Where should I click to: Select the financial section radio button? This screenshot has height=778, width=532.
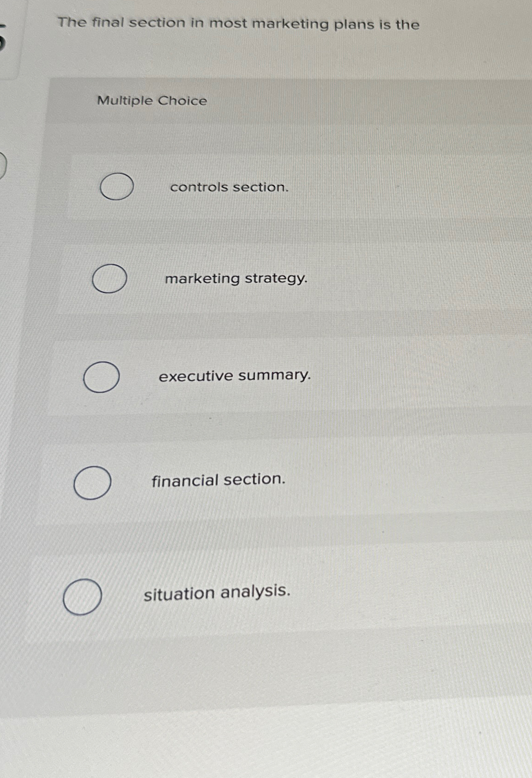click(x=92, y=482)
